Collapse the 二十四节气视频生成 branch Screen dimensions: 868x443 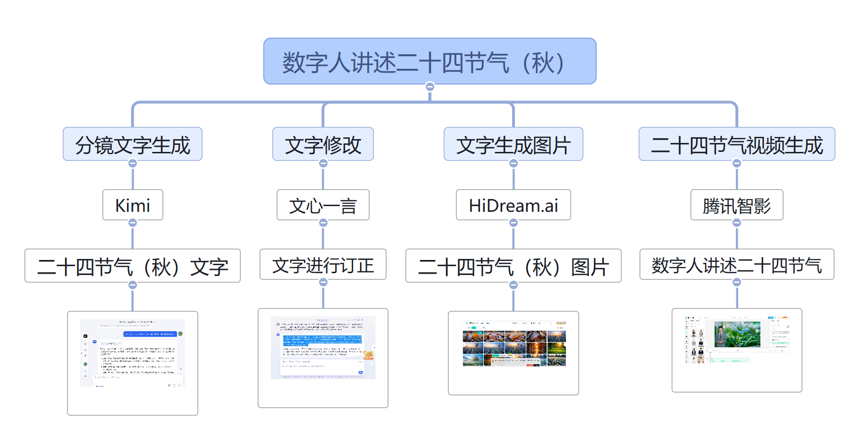737,163
